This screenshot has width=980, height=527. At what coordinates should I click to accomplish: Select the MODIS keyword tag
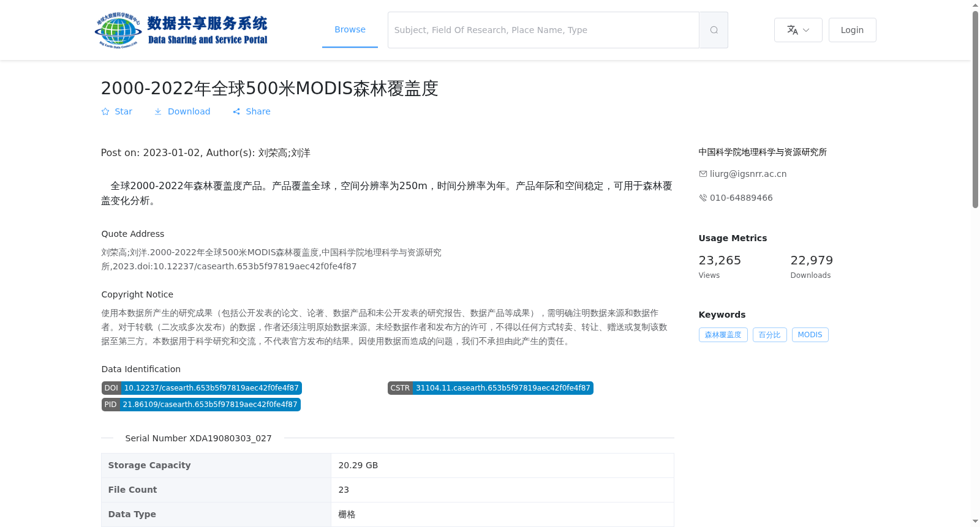(x=810, y=335)
